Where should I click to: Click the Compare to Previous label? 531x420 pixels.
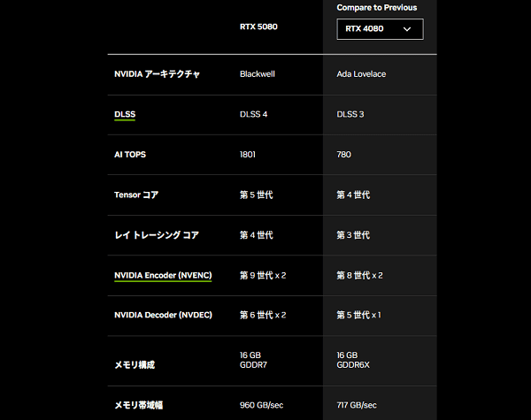tap(377, 7)
